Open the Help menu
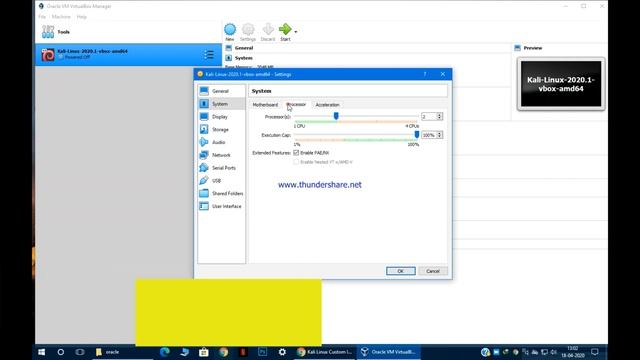 pos(82,17)
